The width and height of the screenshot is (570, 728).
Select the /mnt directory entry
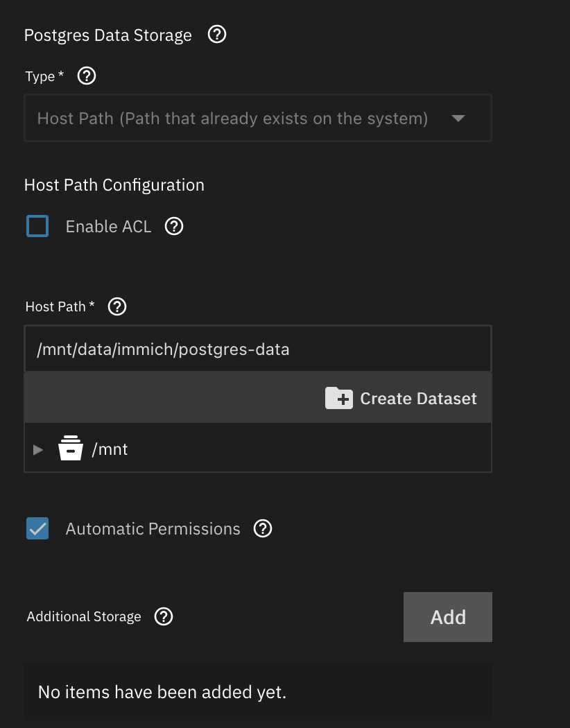coord(110,449)
